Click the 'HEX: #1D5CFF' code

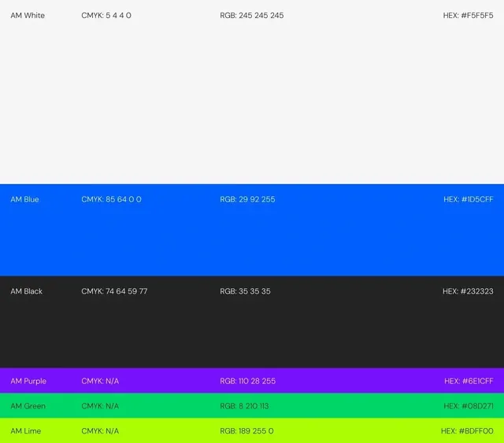point(469,199)
